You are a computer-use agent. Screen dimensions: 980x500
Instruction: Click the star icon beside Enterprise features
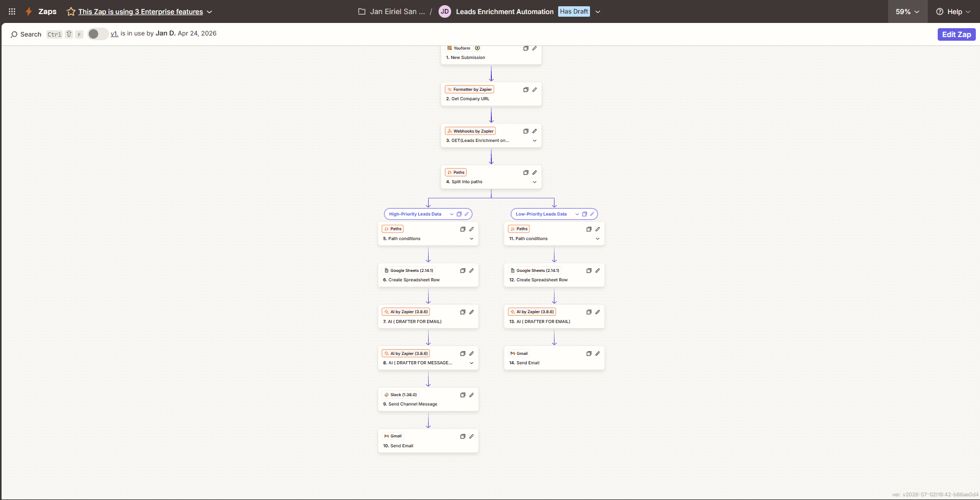71,11
